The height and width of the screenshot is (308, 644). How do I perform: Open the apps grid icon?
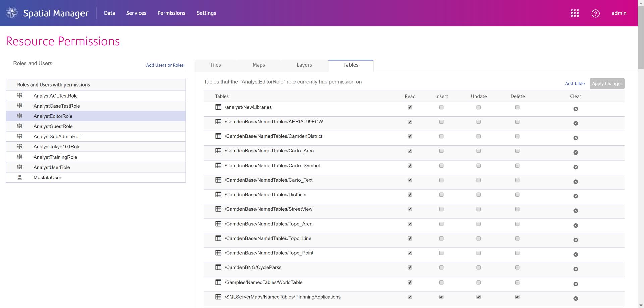tap(575, 13)
